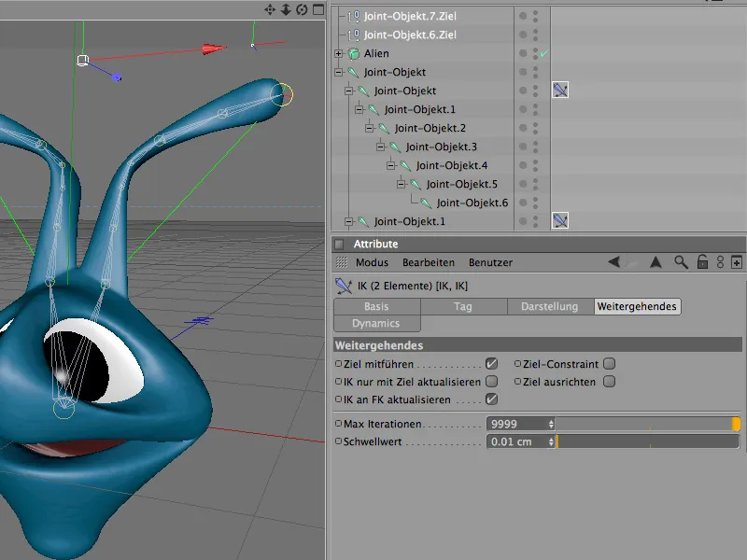Collapse Joint-Objekt.4 hierarchy

click(x=391, y=165)
